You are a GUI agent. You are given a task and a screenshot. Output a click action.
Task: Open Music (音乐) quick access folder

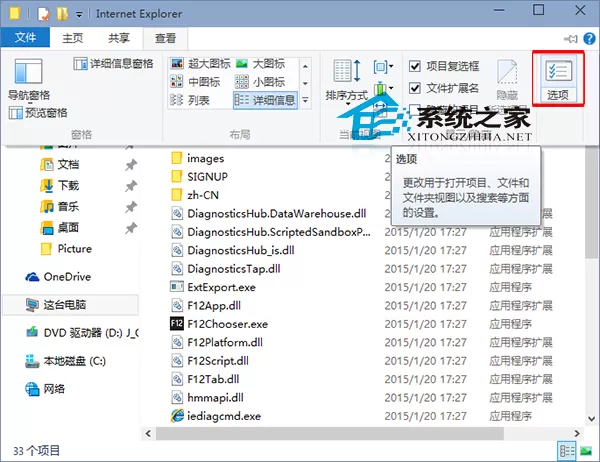tap(60, 207)
